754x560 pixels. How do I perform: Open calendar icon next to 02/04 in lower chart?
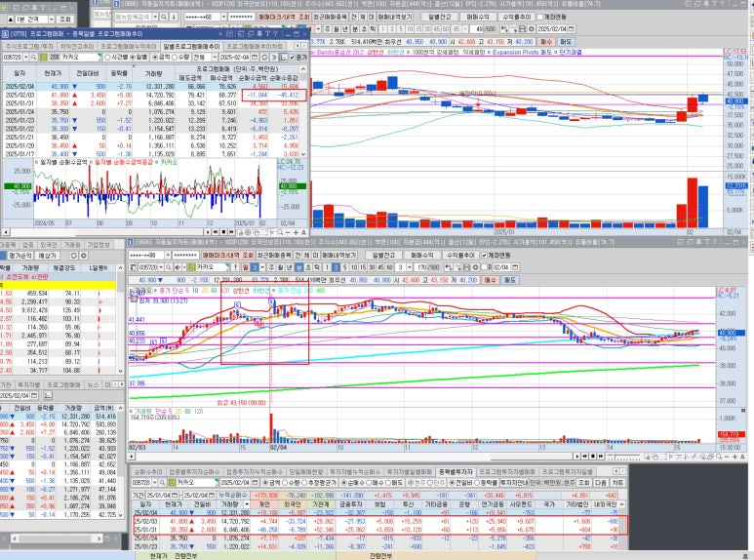[515, 267]
